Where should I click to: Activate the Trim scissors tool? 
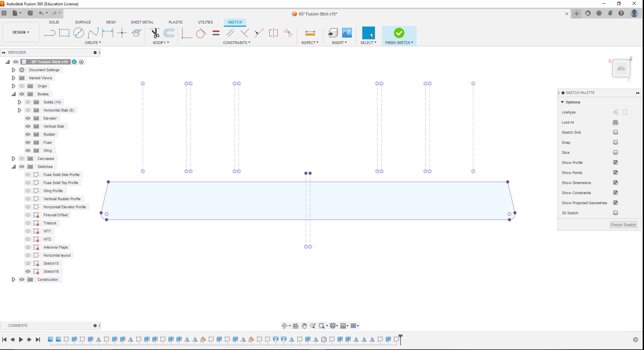coord(155,33)
